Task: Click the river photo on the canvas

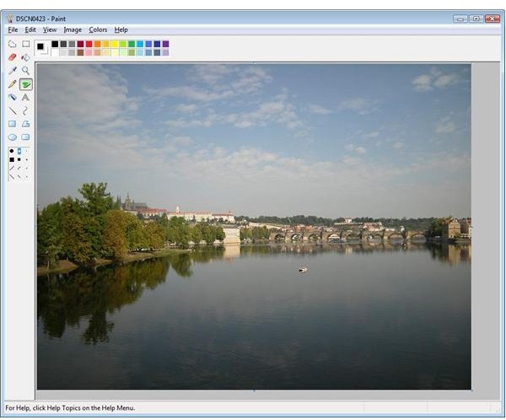Action: click(254, 226)
